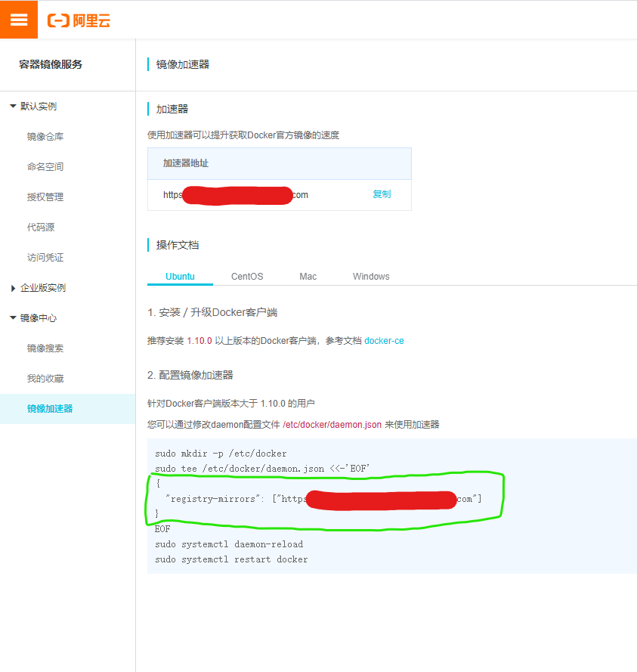Click the 'sudo tee /etc/docker/daemon.json' line

tap(262, 469)
